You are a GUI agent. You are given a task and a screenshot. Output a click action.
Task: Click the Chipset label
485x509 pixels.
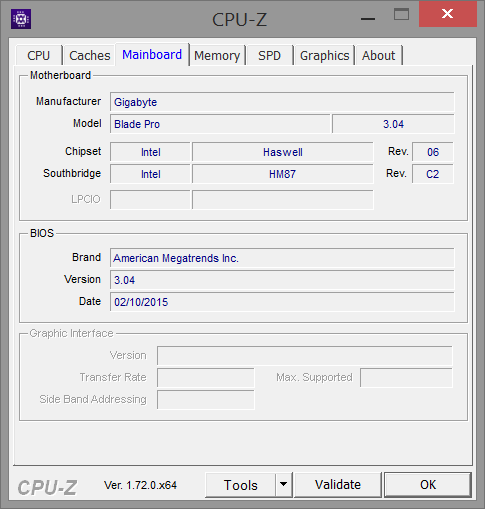pyautogui.click(x=83, y=151)
